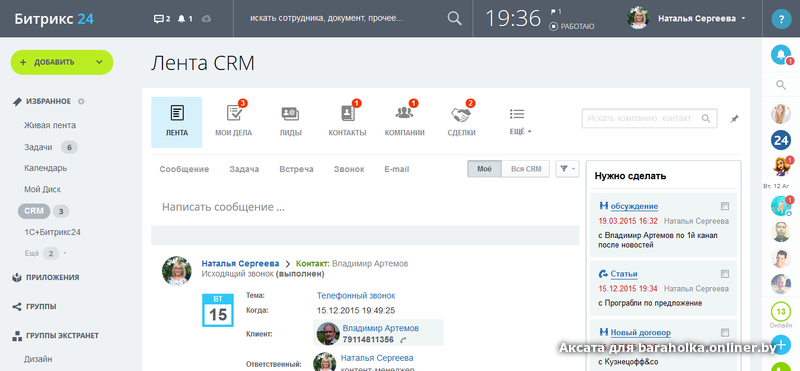Open the first blonde avatar in sidebar
Screen dimensions: 800x371
(781, 114)
